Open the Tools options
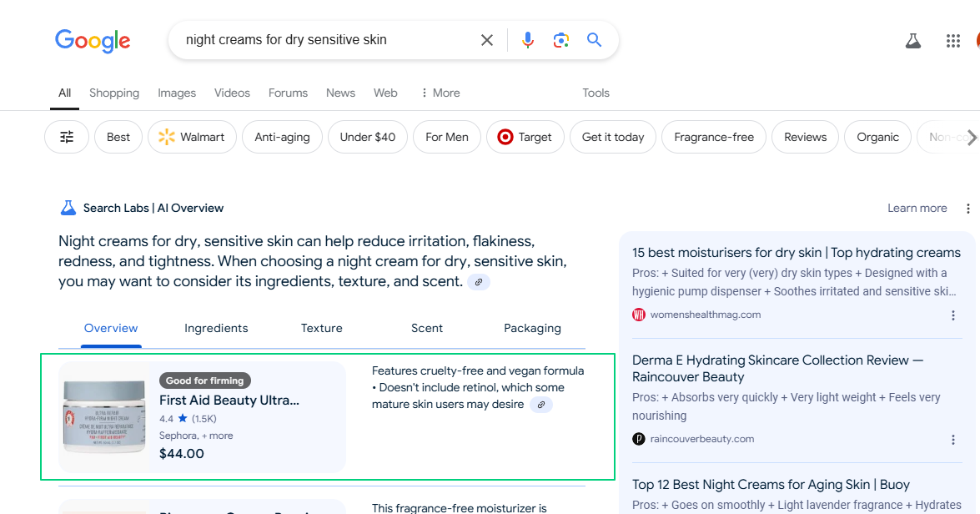Viewport: 980px width, 514px height. (596, 93)
